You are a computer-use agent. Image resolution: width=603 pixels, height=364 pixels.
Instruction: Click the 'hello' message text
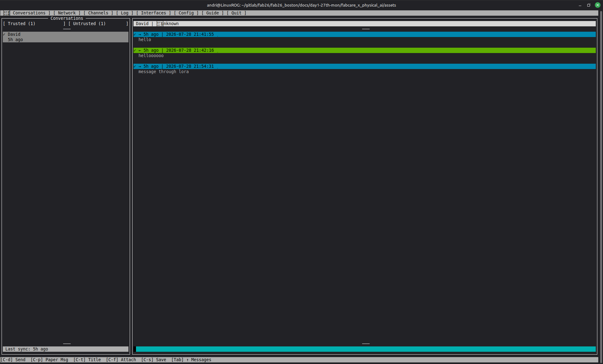pyautogui.click(x=145, y=40)
